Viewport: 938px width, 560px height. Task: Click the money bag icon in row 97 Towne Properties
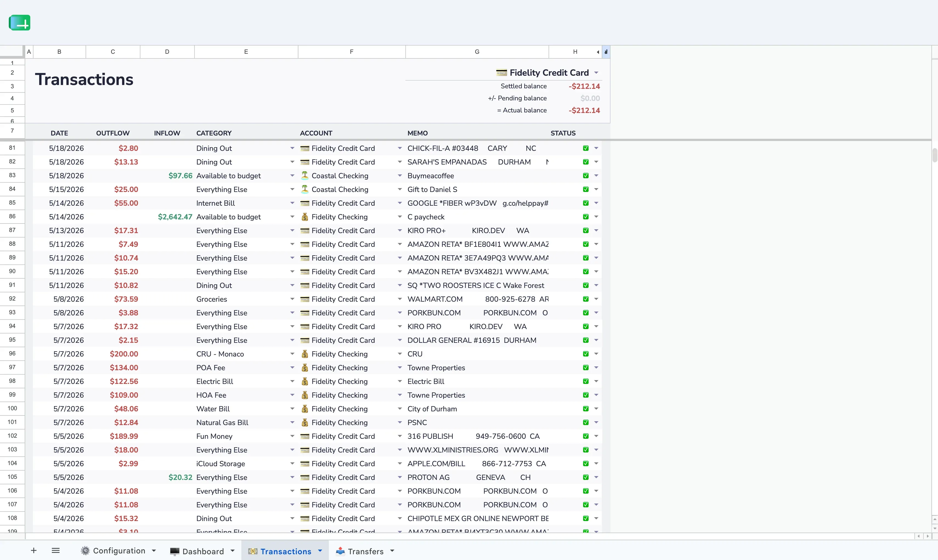click(x=304, y=367)
